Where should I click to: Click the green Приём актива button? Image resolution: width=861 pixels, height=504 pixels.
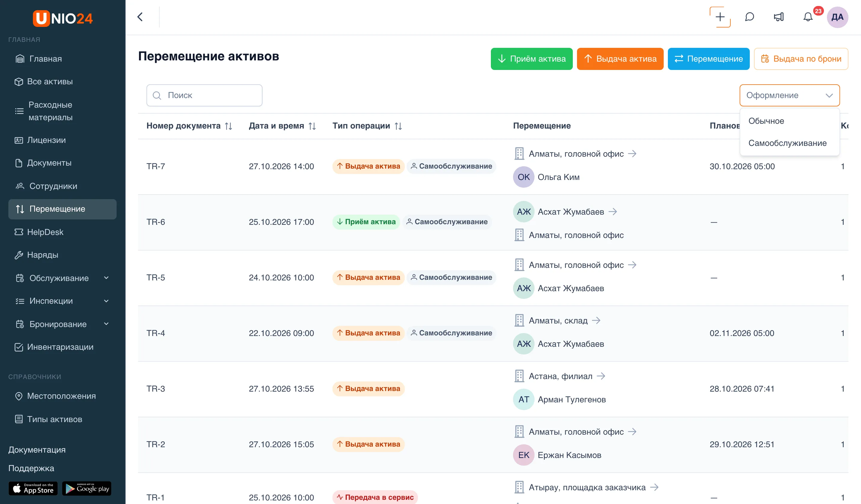coord(532,59)
